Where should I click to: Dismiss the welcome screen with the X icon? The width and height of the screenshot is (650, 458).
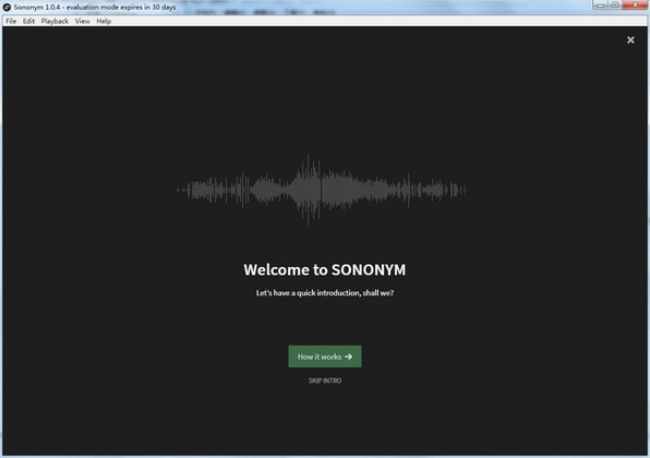click(x=631, y=40)
